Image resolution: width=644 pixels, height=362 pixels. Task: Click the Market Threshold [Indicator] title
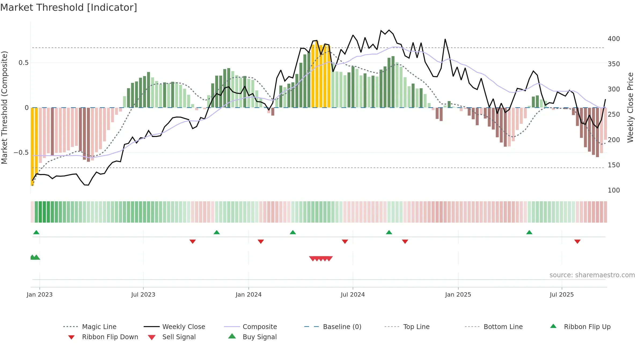[69, 8]
